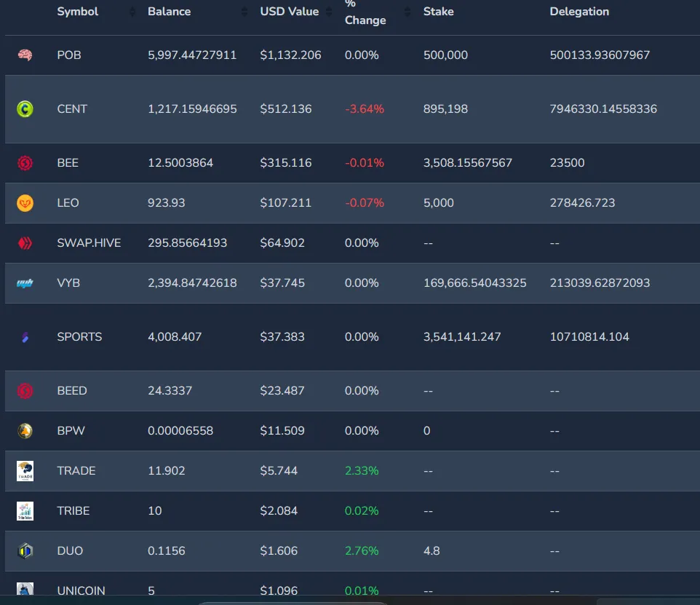Click USD value $64.902
The width and height of the screenshot is (700, 605).
point(282,243)
